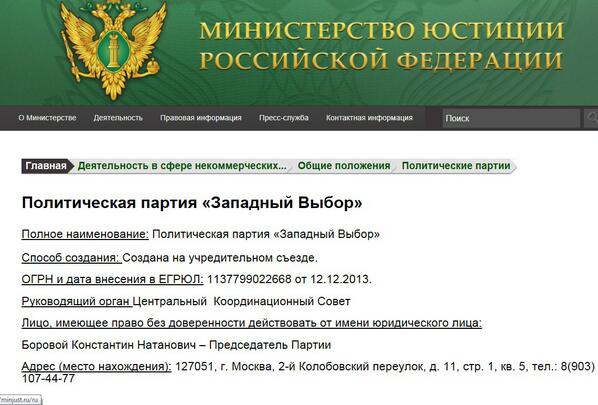Viewport: 598px width, 405px height.
Task: Click the Адрес (место нахождения) label
Action: [x=96, y=367]
